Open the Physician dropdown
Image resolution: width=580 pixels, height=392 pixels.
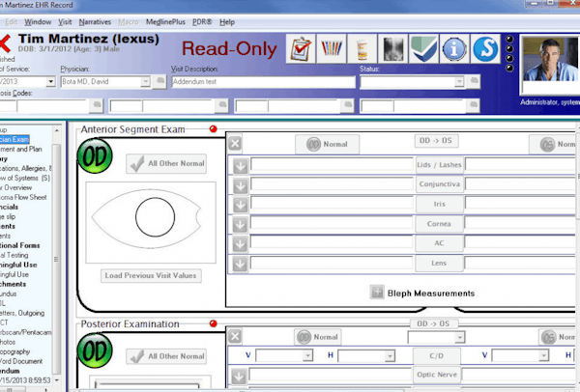pos(146,82)
